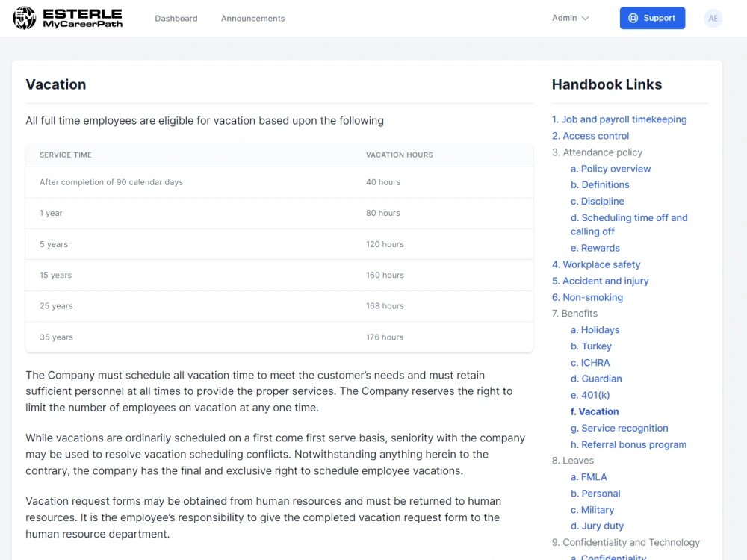
Task: Select the '35 years' table cell
Action: tap(56, 337)
